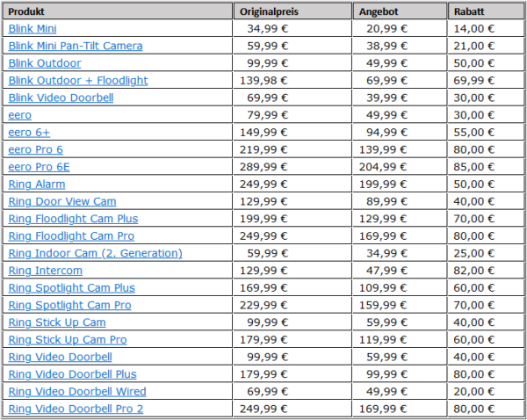
Task: Select the 204,99 € offer cell
Action: (400, 167)
